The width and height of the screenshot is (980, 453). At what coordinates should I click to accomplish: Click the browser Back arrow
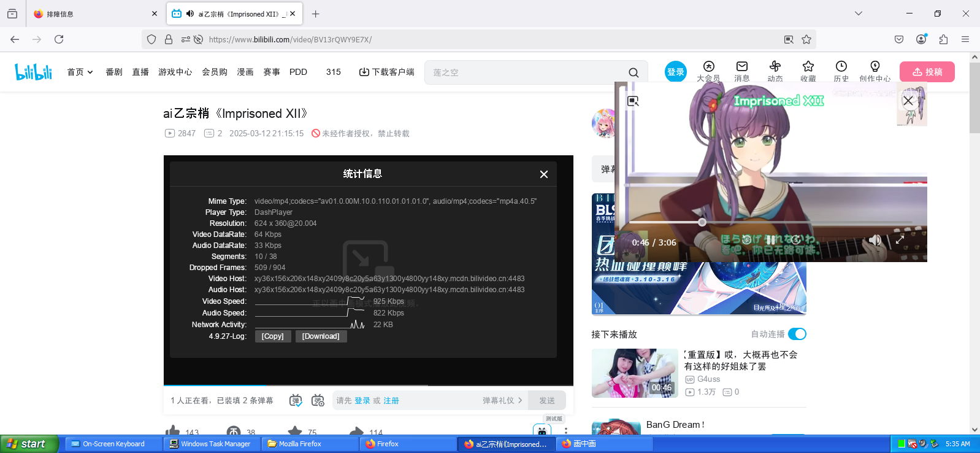point(15,39)
